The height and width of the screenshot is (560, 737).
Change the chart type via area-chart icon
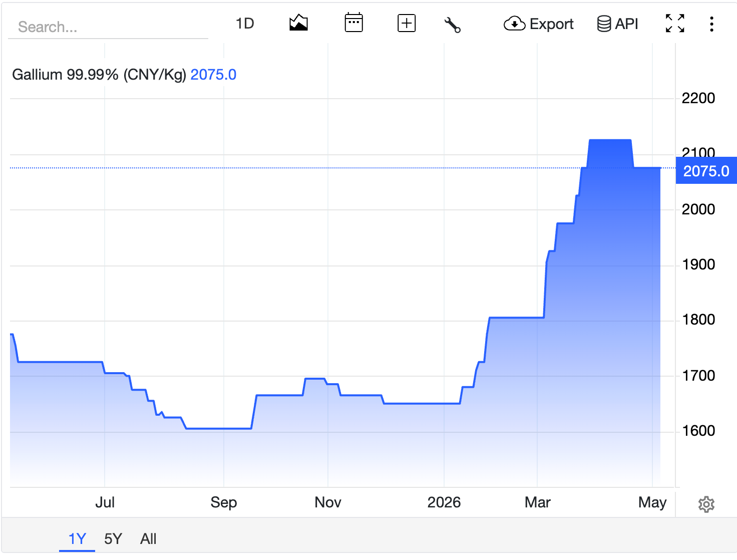(298, 23)
